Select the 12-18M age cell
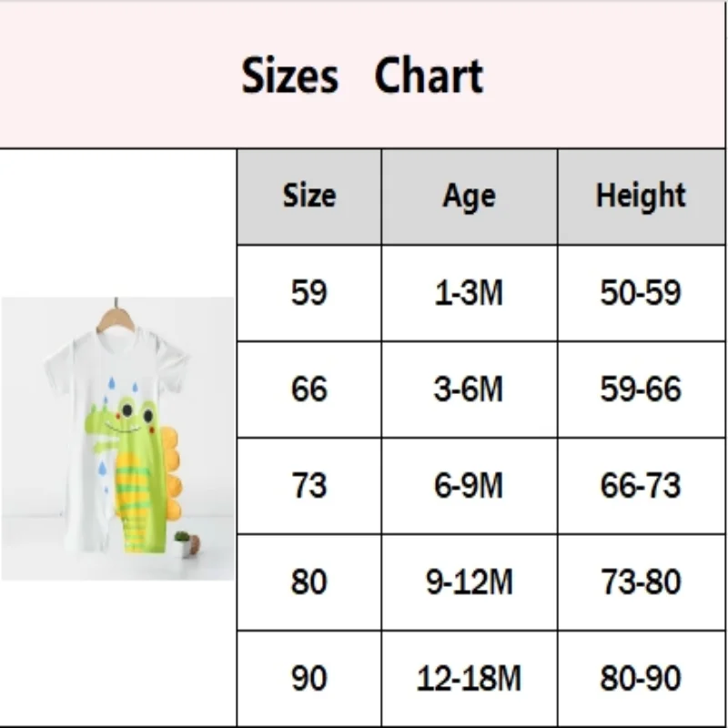 pyautogui.click(x=469, y=678)
